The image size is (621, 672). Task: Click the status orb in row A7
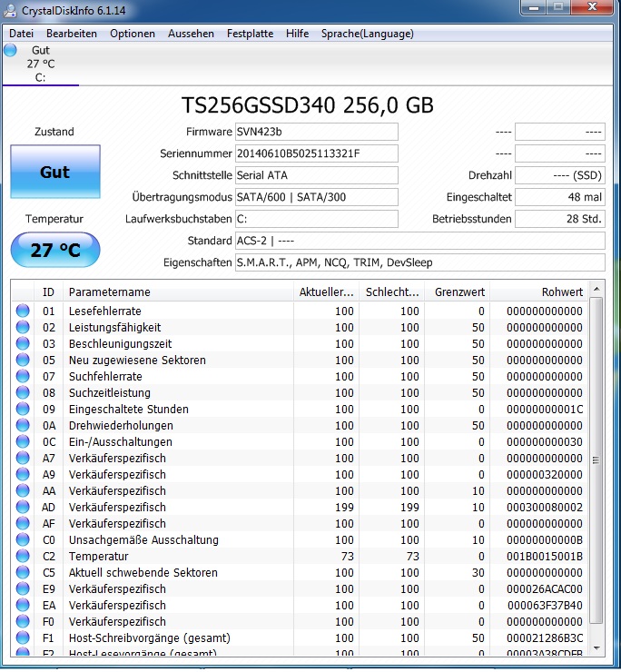[23, 458]
